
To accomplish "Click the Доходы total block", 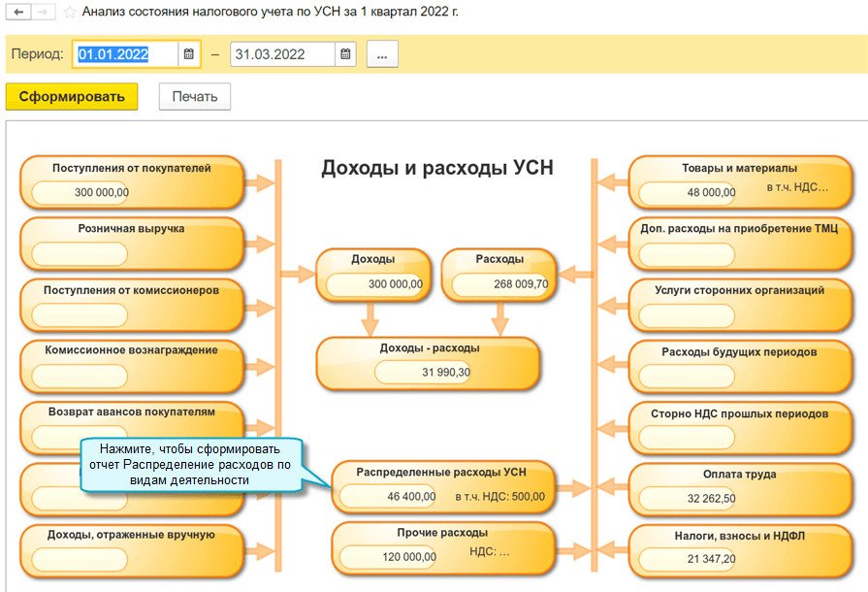I will tap(373, 276).
